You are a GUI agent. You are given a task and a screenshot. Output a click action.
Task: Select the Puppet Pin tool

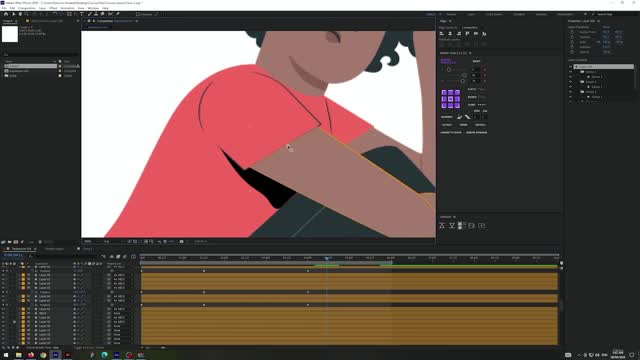(118, 14)
